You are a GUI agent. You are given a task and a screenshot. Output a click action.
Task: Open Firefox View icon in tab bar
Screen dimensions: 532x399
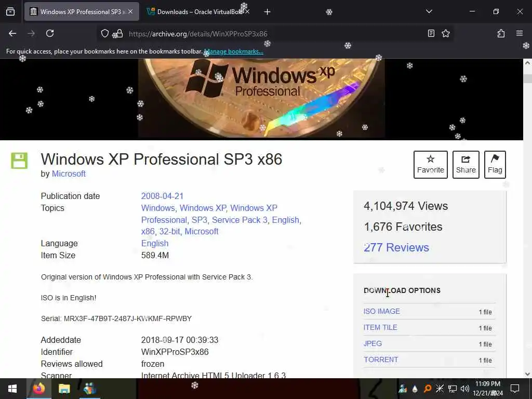(x=10, y=11)
